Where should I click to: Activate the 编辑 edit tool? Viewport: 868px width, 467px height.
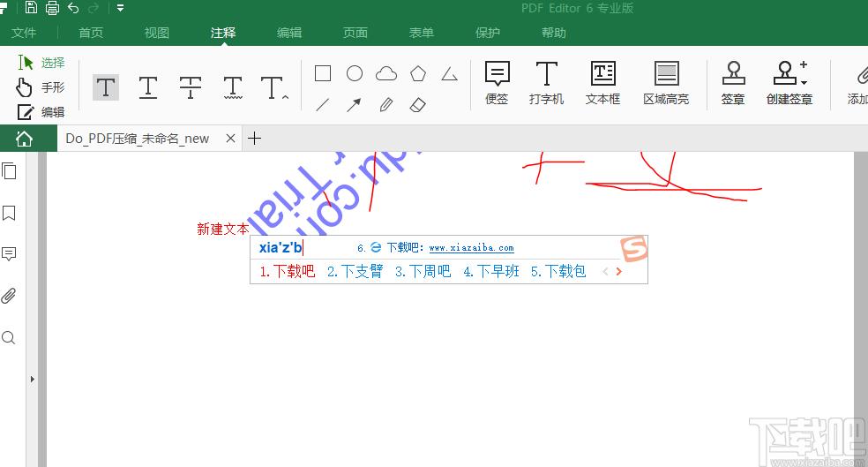tap(41, 112)
